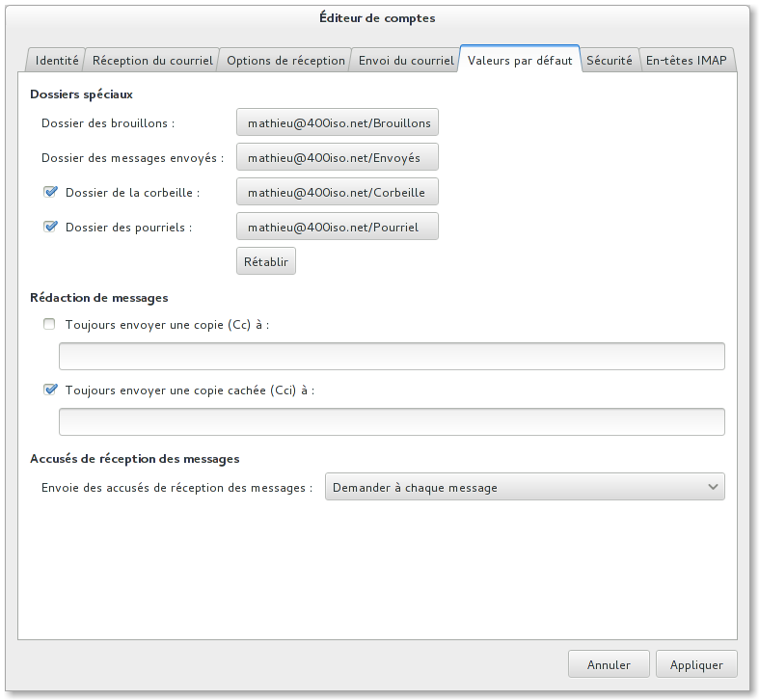Select the Envoi du courriel tab
This screenshot has height=700, width=759.
tap(406, 60)
